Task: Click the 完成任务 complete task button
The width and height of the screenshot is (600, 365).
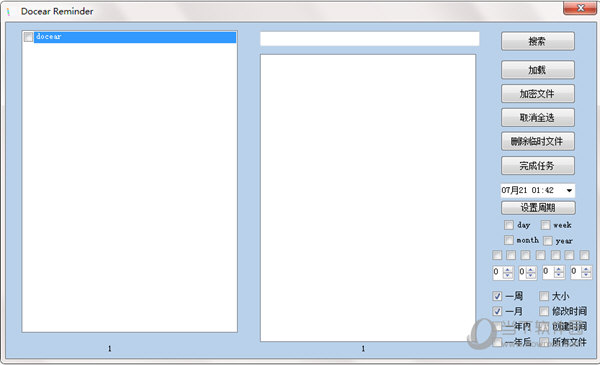Action: coord(538,165)
